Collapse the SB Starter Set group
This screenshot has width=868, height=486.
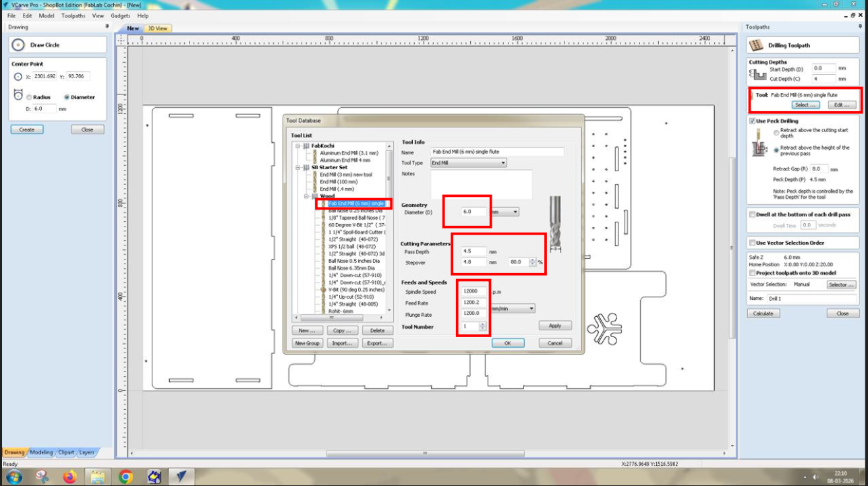tap(297, 167)
